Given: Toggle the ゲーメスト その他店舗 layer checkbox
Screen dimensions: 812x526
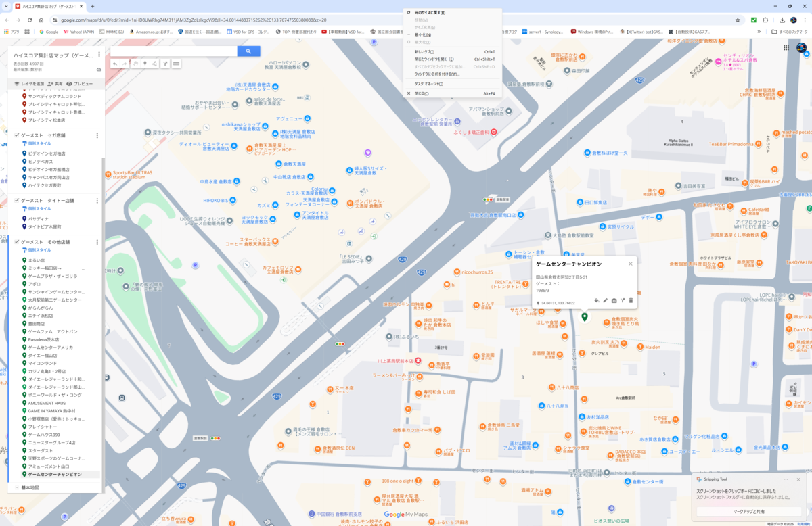Looking at the screenshot, I should (x=17, y=241).
